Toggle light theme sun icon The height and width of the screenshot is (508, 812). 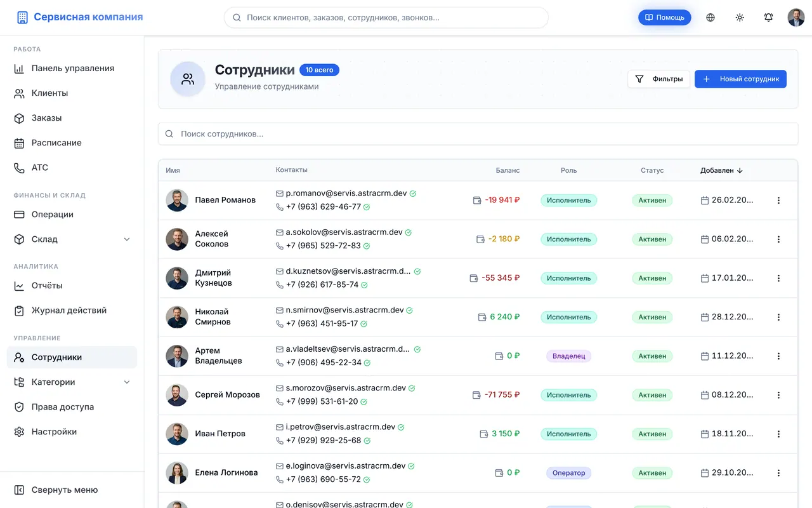pyautogui.click(x=740, y=18)
